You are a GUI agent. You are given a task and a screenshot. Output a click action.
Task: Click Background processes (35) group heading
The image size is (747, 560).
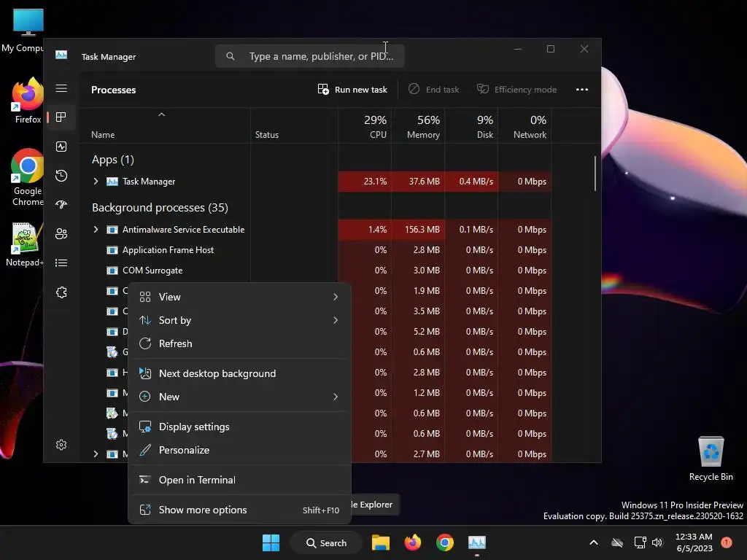(160, 208)
